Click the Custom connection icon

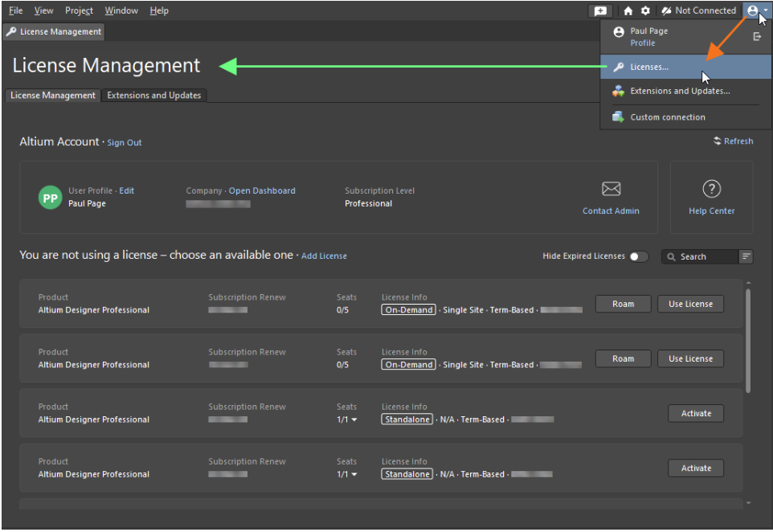point(618,117)
